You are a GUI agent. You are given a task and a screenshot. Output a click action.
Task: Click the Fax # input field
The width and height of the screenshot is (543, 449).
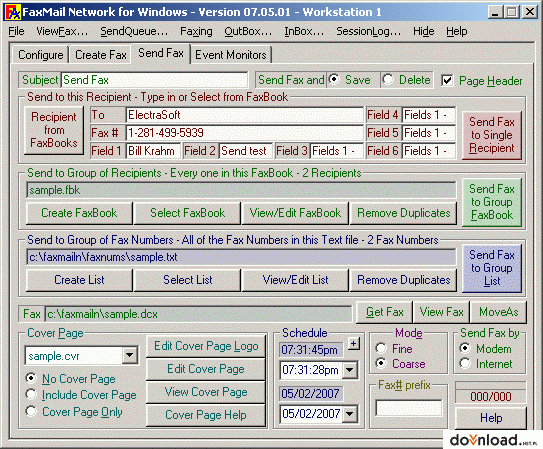tap(245, 133)
